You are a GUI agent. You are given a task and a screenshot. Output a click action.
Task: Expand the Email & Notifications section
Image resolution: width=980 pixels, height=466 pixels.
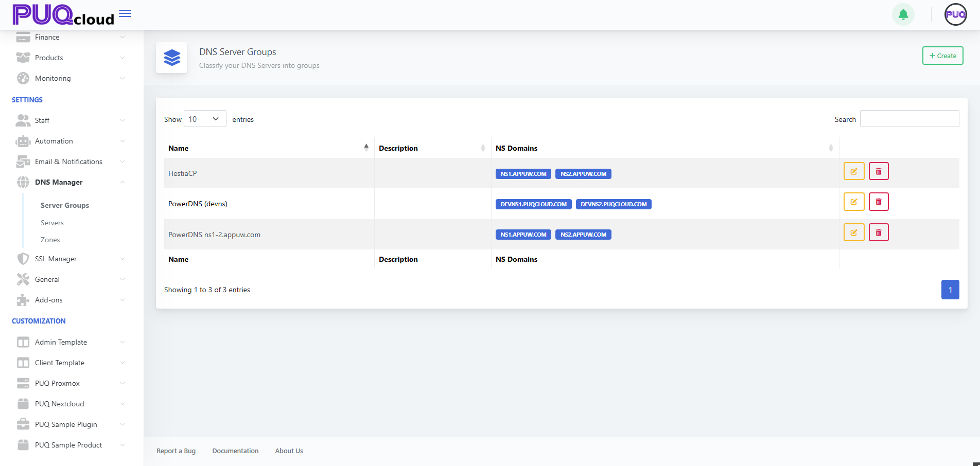point(68,162)
